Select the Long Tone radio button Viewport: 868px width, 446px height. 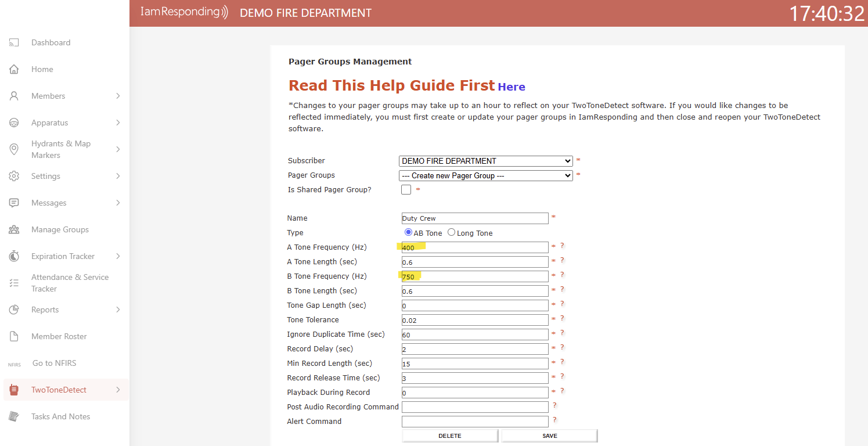click(451, 232)
